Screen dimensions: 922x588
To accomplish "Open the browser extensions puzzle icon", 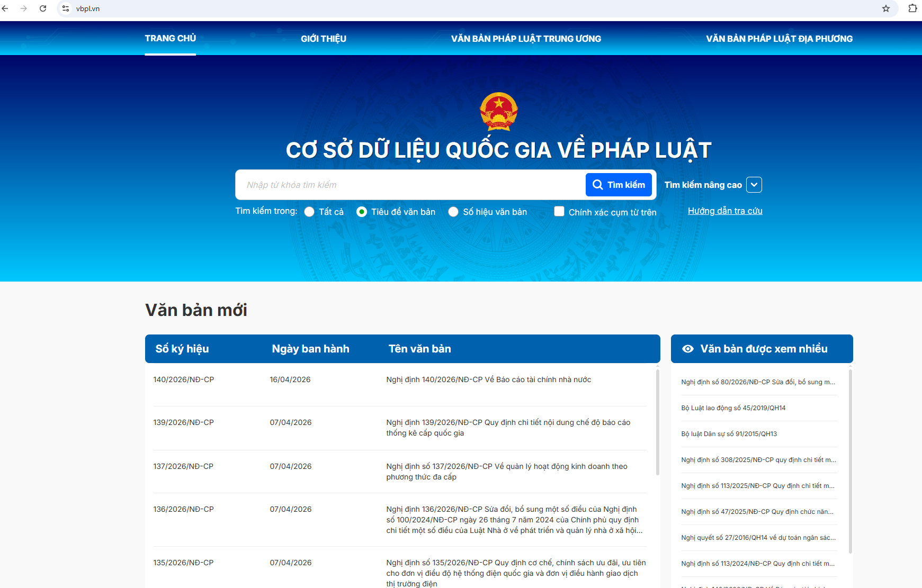I will (x=912, y=8).
